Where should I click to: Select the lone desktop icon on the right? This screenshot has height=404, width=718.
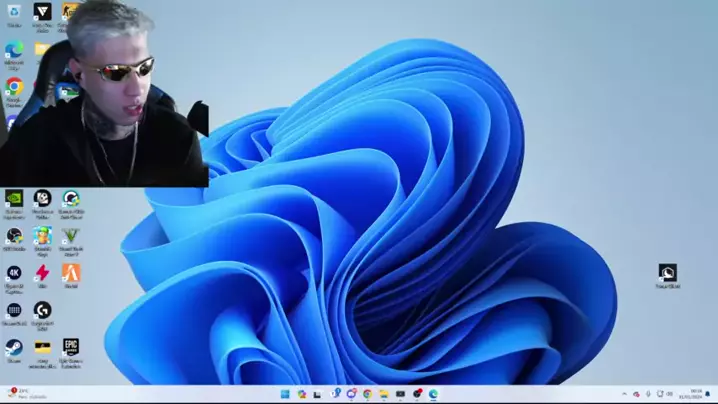coord(667,273)
